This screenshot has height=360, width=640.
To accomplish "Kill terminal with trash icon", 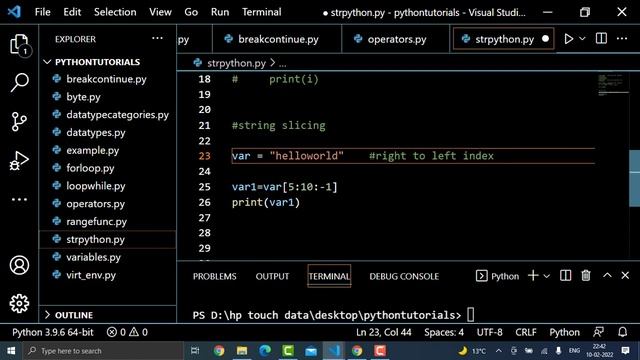I will [586, 276].
